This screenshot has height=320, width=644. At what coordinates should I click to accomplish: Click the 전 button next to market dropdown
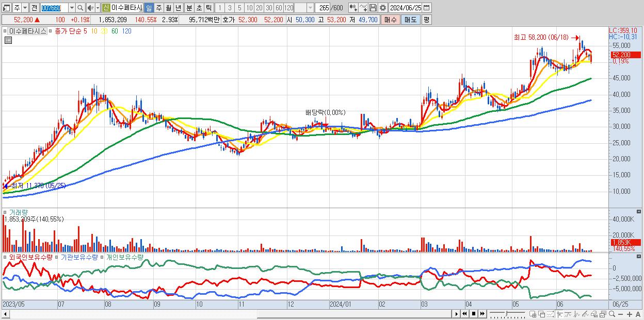coord(35,8)
